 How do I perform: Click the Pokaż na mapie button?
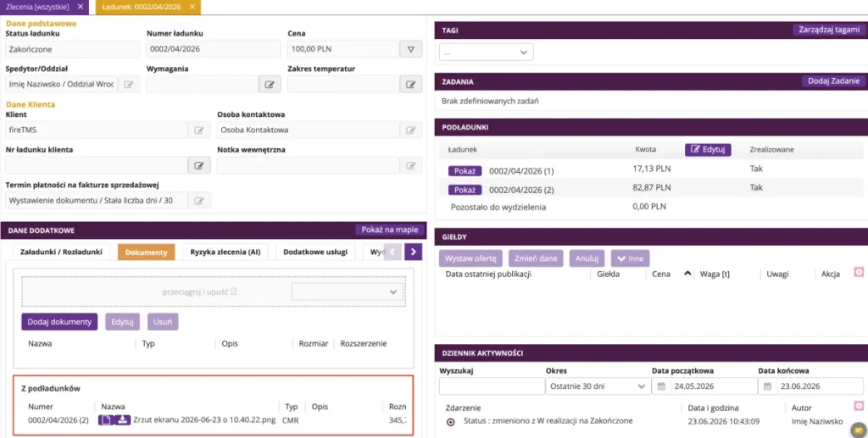tap(390, 230)
